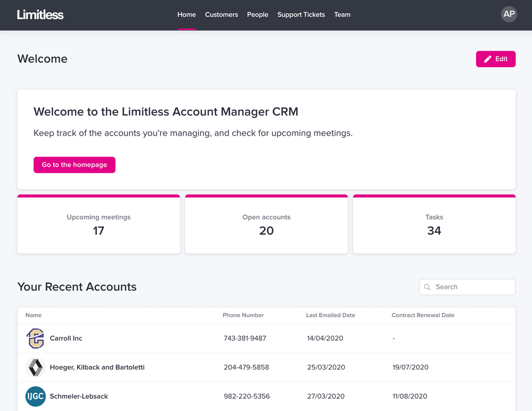532x411 pixels.
Task: Open the Support Tickets section
Action: tap(301, 14)
